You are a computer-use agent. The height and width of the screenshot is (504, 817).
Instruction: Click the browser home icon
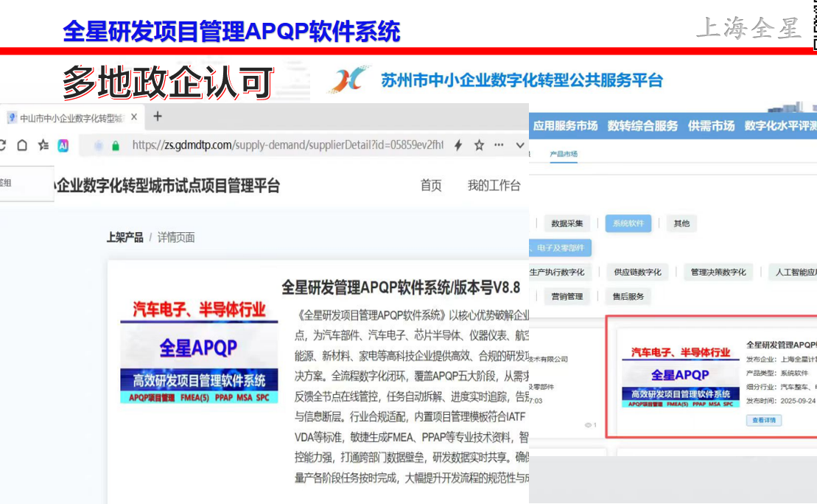pyautogui.click(x=22, y=145)
